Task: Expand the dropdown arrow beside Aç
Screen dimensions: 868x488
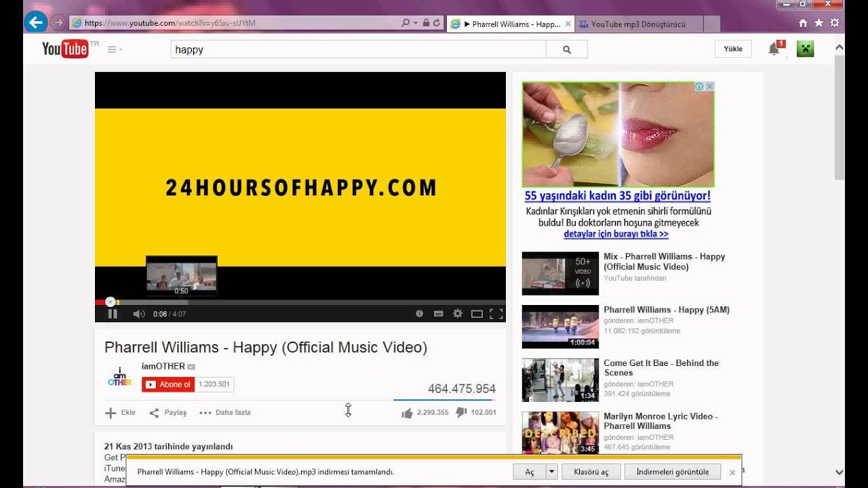Action: point(551,472)
